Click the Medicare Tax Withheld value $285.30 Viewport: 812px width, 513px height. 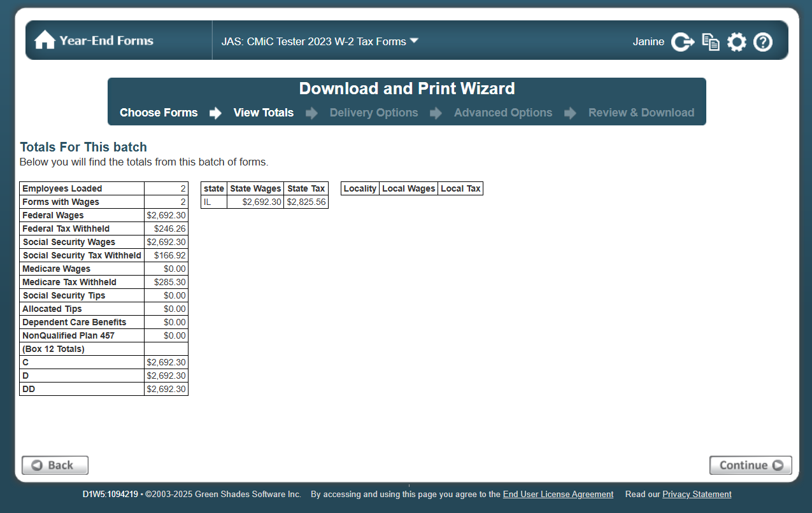click(170, 282)
